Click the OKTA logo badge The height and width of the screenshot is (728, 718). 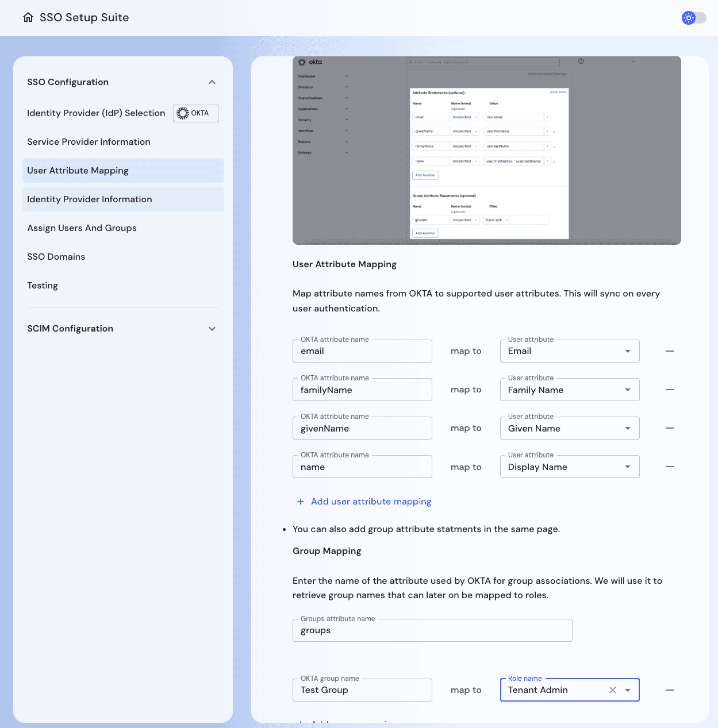click(195, 113)
